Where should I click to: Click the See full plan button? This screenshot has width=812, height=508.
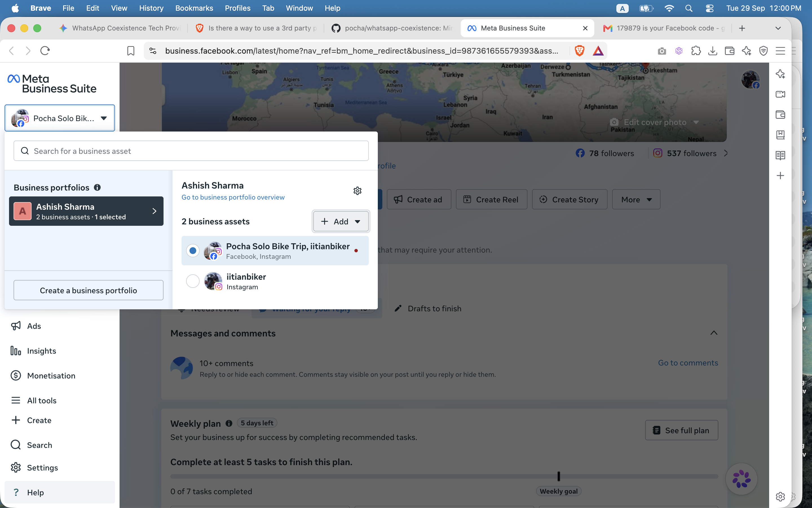pyautogui.click(x=681, y=430)
